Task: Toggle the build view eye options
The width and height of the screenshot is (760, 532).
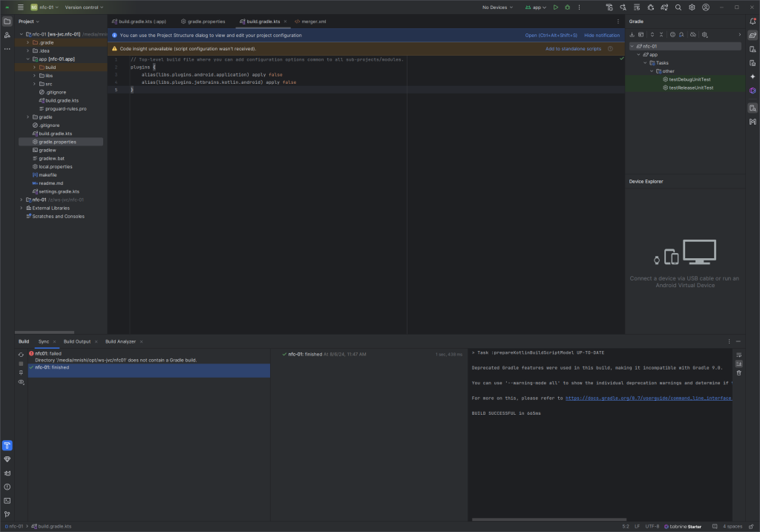Action: (21, 381)
